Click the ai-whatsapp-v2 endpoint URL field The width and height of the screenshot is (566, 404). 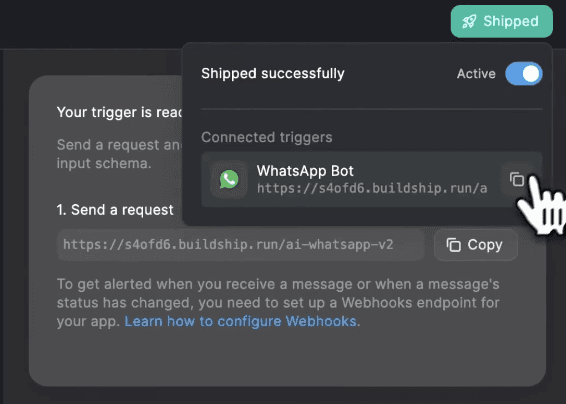coord(241,245)
